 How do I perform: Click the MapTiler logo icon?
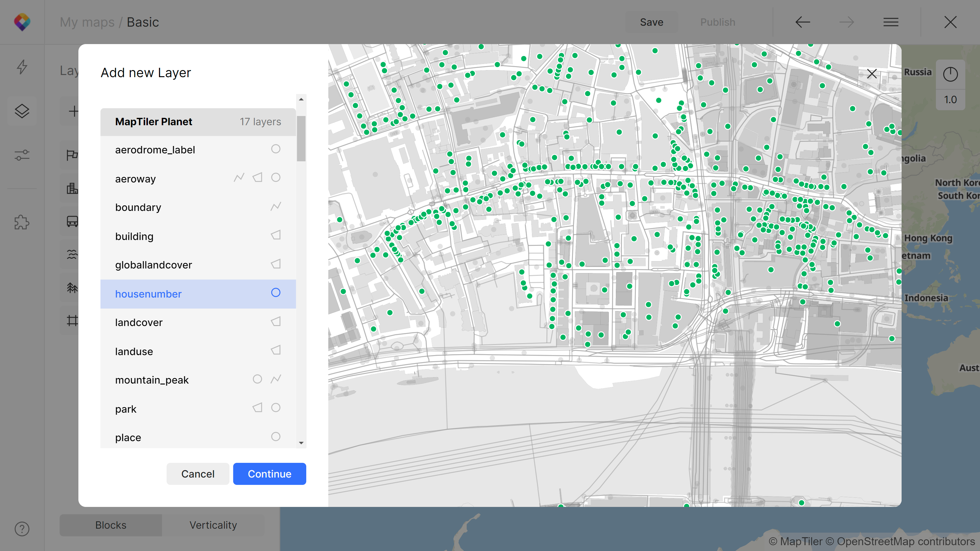coord(22,22)
